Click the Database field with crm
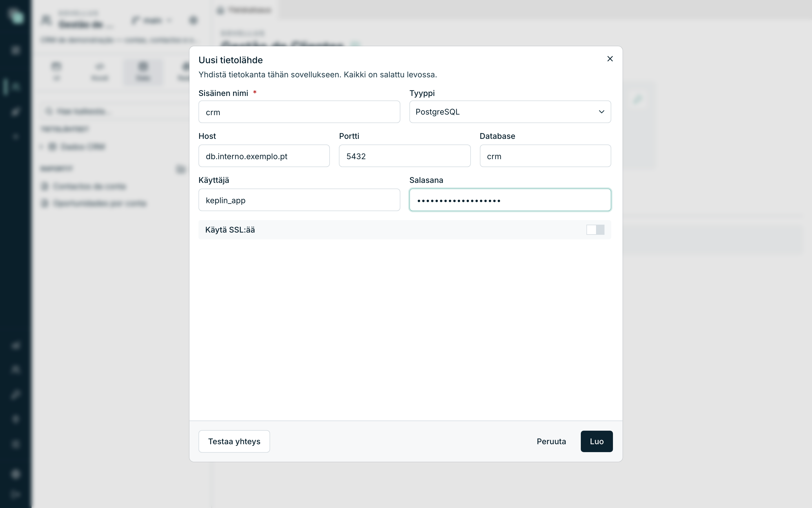Viewport: 812px width, 508px height. point(545,156)
